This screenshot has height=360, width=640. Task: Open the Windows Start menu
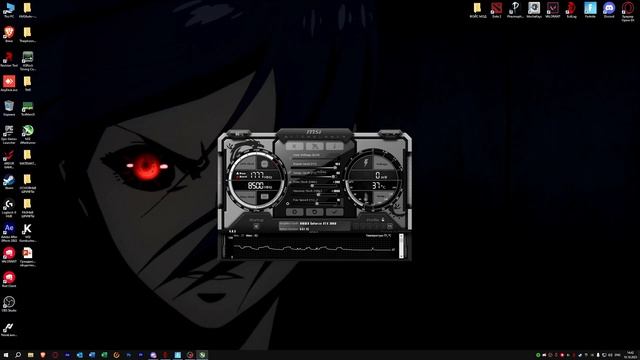6,355
